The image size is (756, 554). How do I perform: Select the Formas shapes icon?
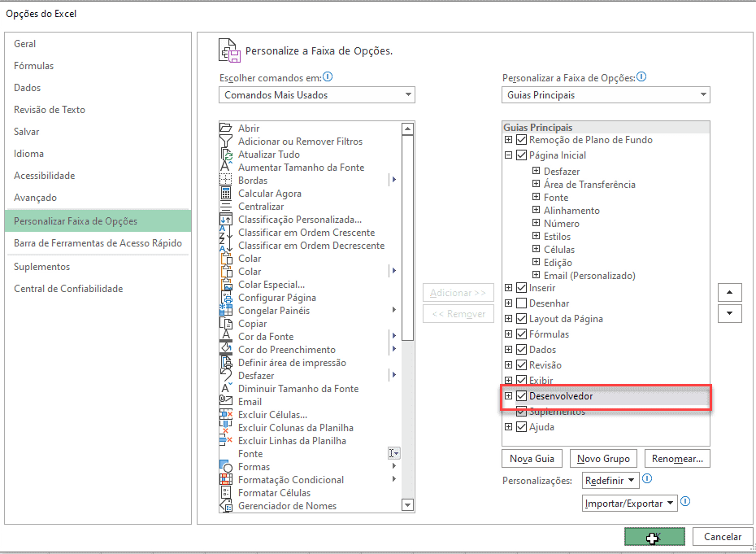click(226, 467)
